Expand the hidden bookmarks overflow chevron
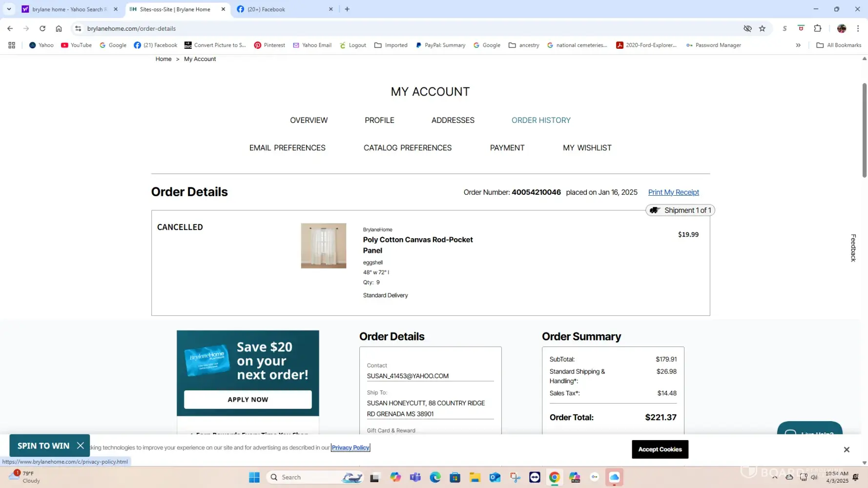The image size is (868, 488). (798, 45)
